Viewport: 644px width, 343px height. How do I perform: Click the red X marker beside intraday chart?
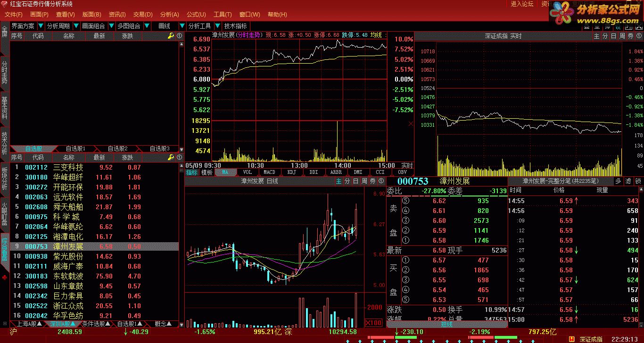tap(411, 124)
